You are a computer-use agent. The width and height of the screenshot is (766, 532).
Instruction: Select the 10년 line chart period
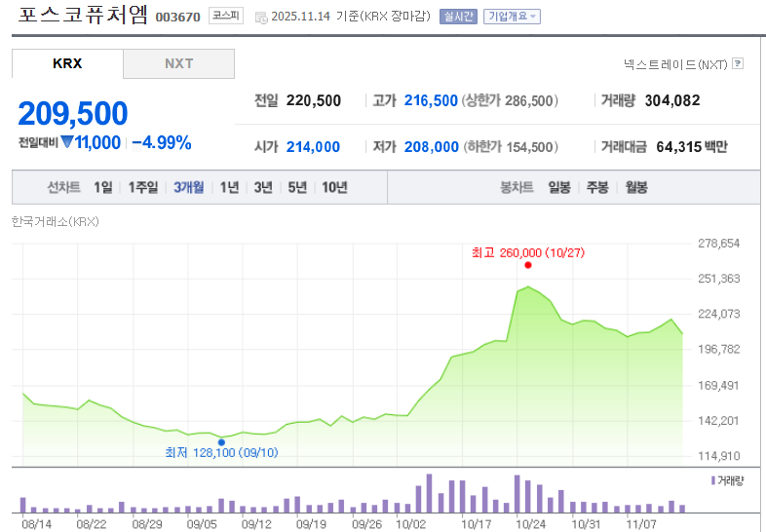(x=334, y=187)
